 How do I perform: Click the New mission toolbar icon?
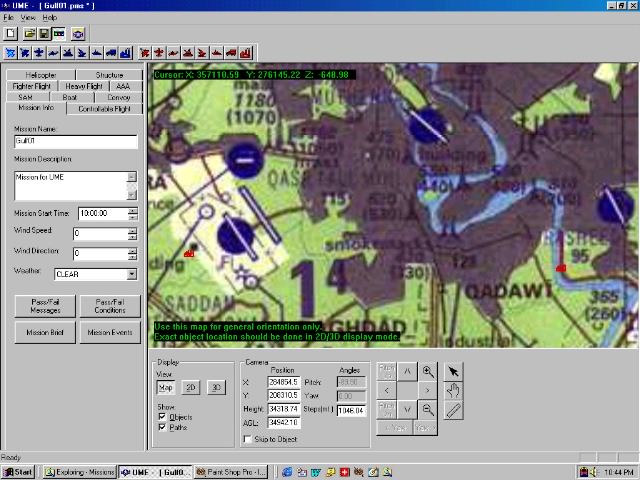click(11, 34)
